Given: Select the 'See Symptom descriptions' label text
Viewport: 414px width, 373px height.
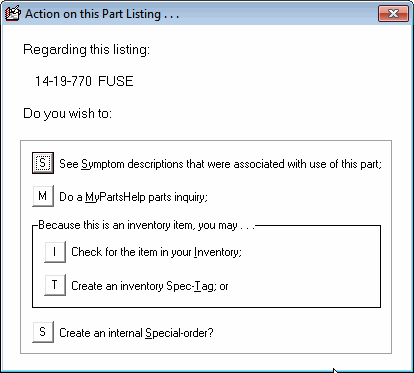Looking at the screenshot, I should click(220, 164).
